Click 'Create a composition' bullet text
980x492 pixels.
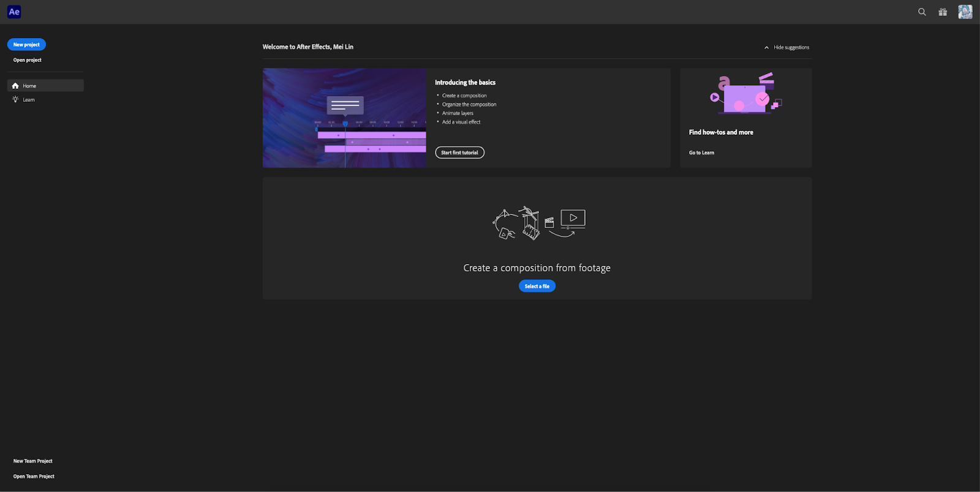[x=464, y=96]
